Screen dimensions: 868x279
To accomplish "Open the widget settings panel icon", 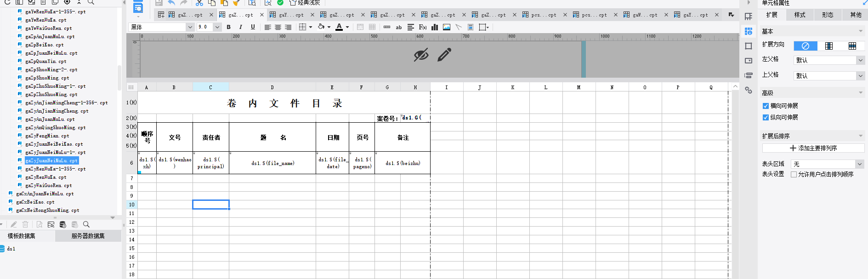I will [749, 61].
